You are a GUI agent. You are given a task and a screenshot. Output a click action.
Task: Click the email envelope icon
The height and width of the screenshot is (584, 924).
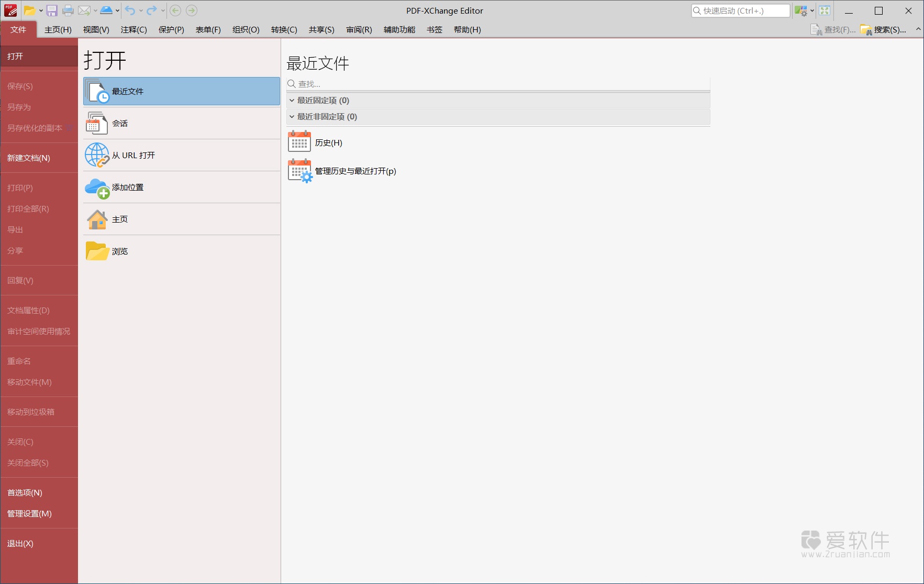coord(84,10)
